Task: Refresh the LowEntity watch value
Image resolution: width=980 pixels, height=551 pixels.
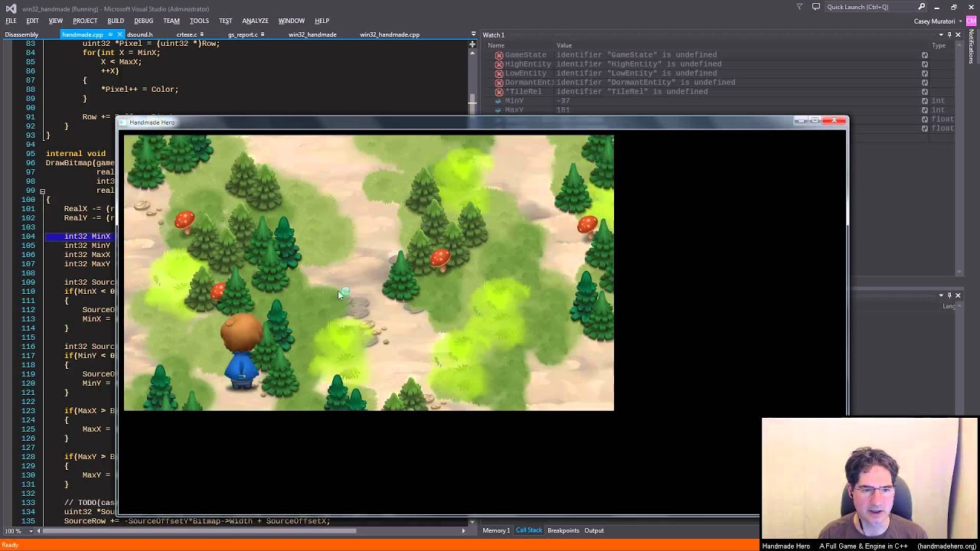Action: point(924,73)
